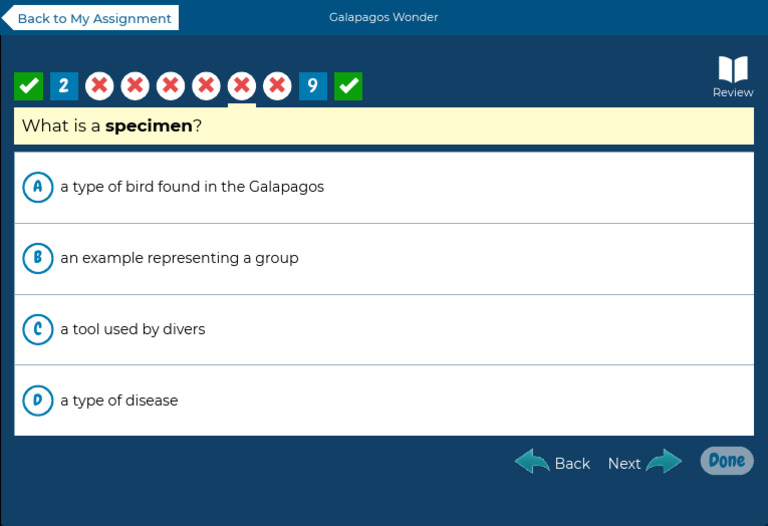Screen dimensions: 768x526
Task: Jump to question 2 box
Action: coord(64,86)
